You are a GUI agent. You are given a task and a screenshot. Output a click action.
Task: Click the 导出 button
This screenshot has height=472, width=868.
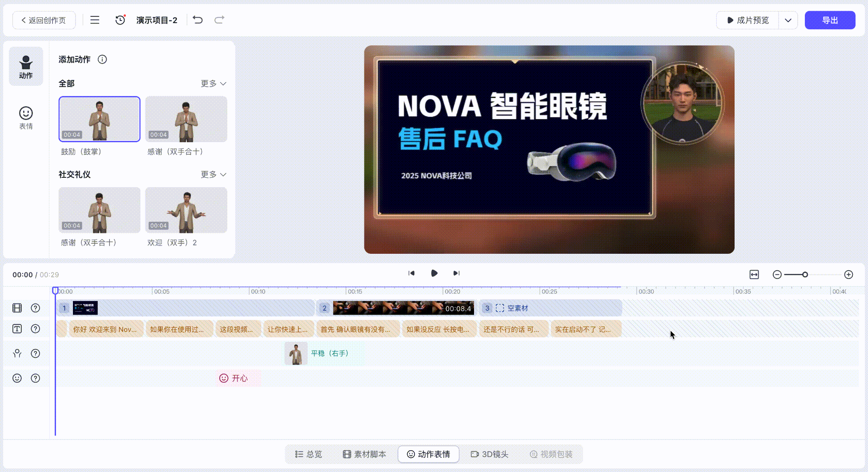830,20
